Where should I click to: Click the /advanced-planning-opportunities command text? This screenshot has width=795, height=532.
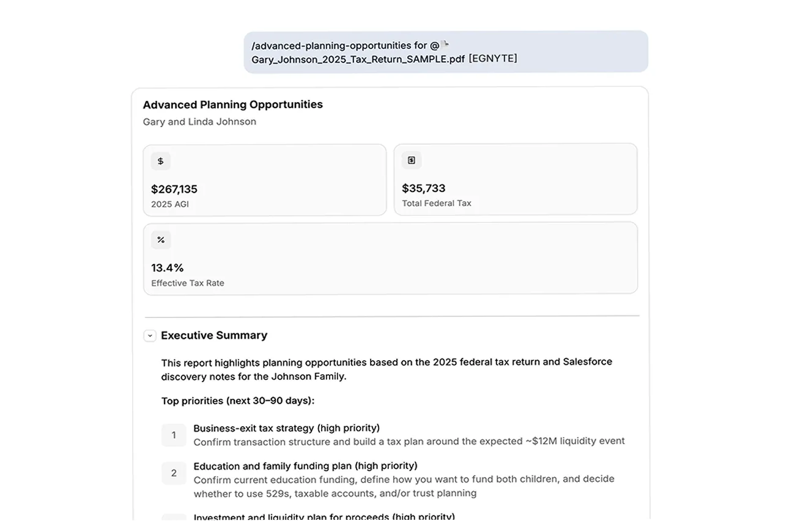coord(331,46)
